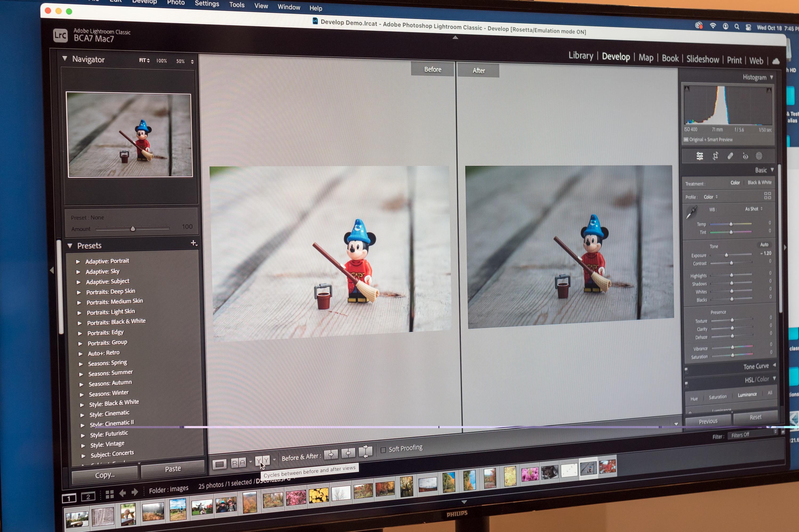Viewport: 799px width, 532px height.
Task: Toggle the HSL/Color panel switch
Action: pyautogui.click(x=686, y=384)
